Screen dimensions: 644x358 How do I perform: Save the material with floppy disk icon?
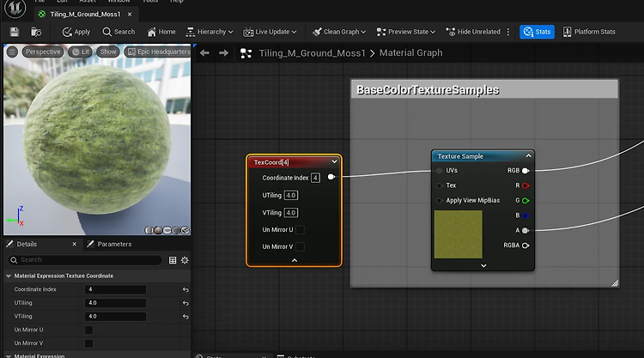point(15,32)
